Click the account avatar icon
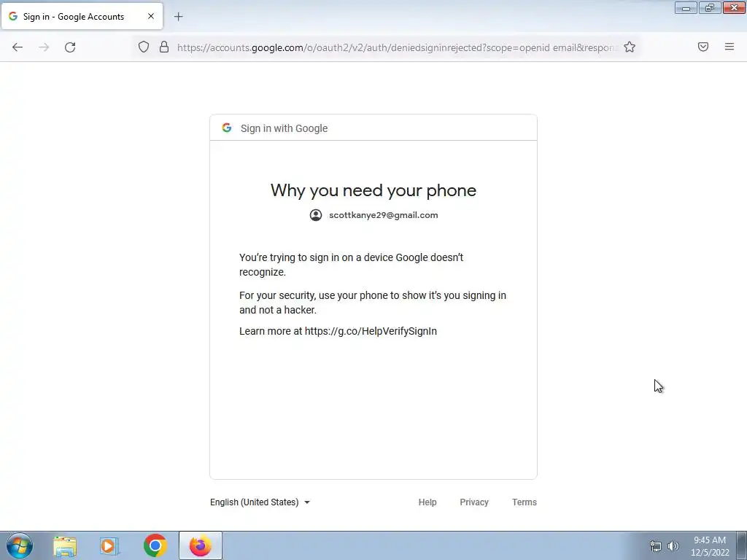This screenshot has height=560, width=747. click(315, 215)
